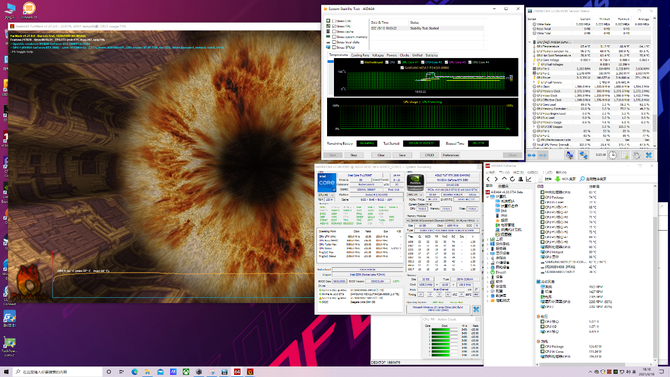Click driver update magnifier in AIDA64 toolbar
The width and height of the screenshot is (670, 377).
click(582, 179)
